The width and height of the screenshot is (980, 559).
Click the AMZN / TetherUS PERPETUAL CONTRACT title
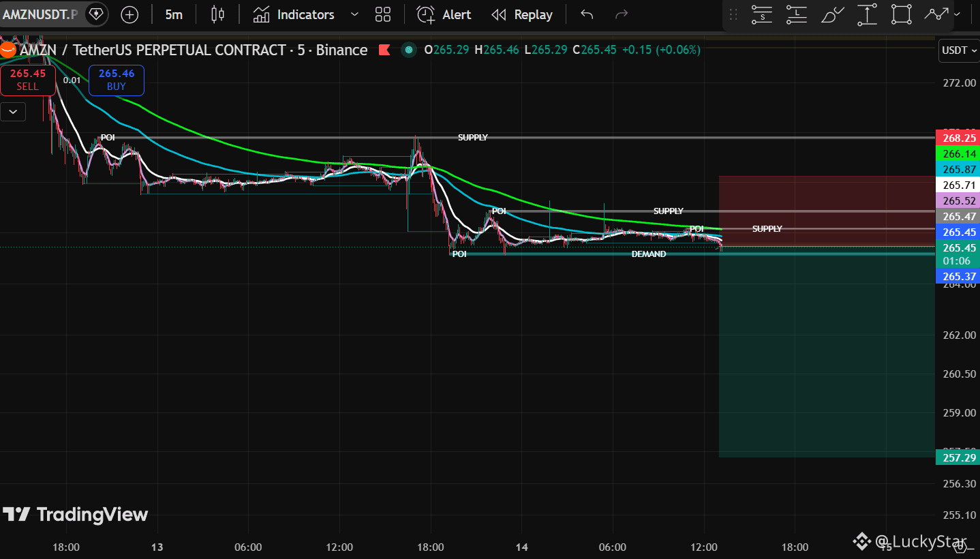(194, 50)
